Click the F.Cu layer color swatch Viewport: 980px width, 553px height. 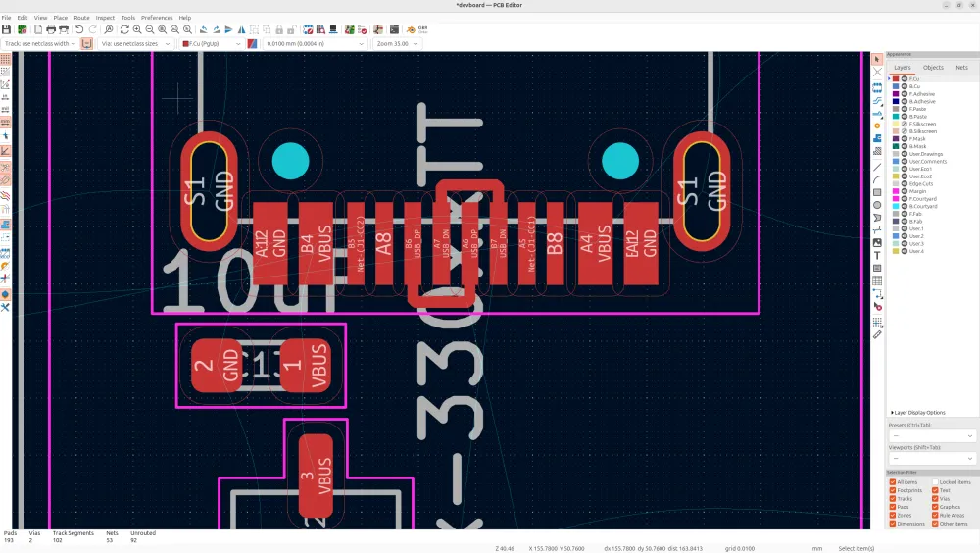click(895, 78)
